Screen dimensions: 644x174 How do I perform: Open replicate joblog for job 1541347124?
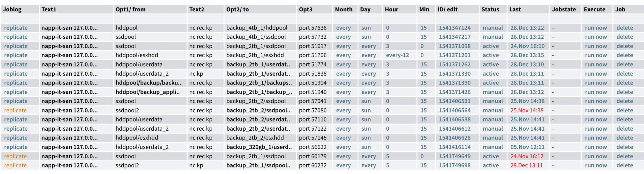(x=16, y=28)
